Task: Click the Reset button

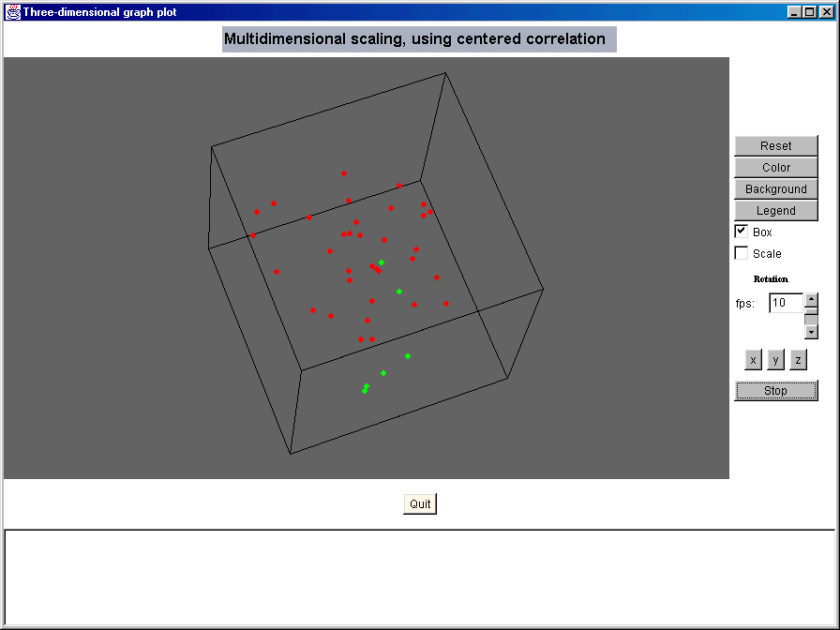Action: click(775, 145)
